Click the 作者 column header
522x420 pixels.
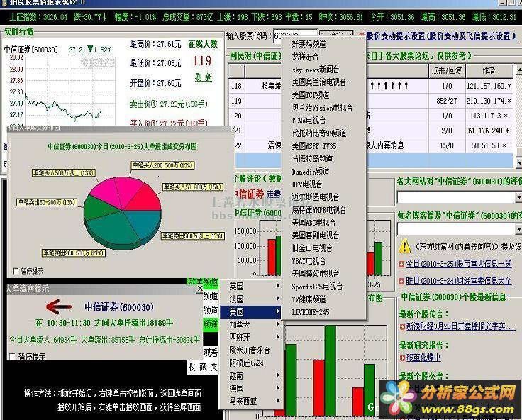[489, 71]
